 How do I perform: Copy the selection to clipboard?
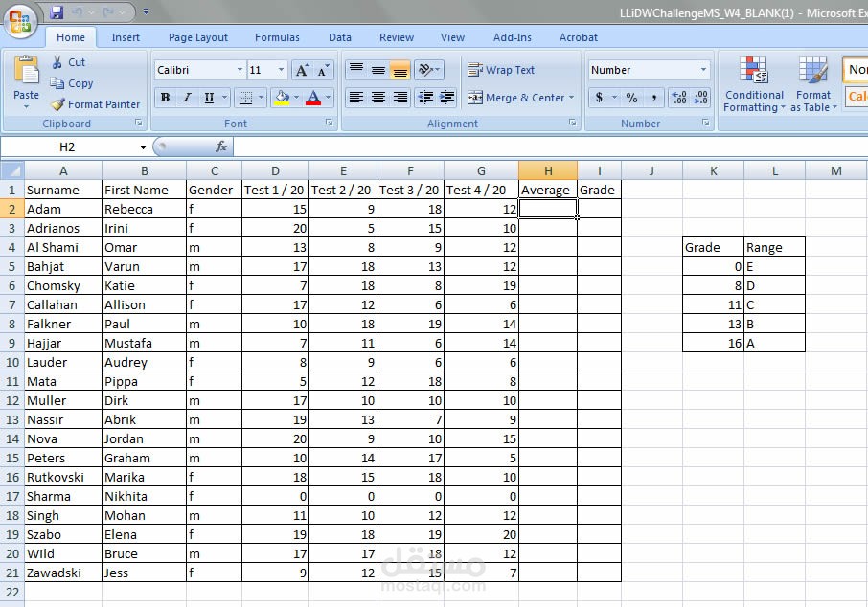pos(72,83)
